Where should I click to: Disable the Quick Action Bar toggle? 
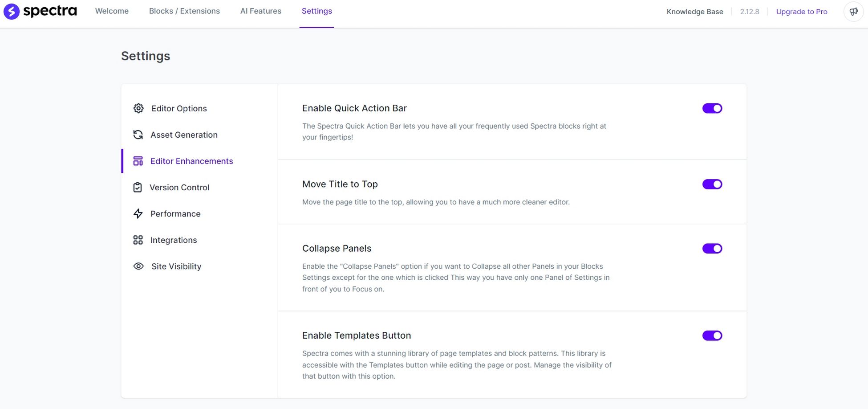(712, 108)
